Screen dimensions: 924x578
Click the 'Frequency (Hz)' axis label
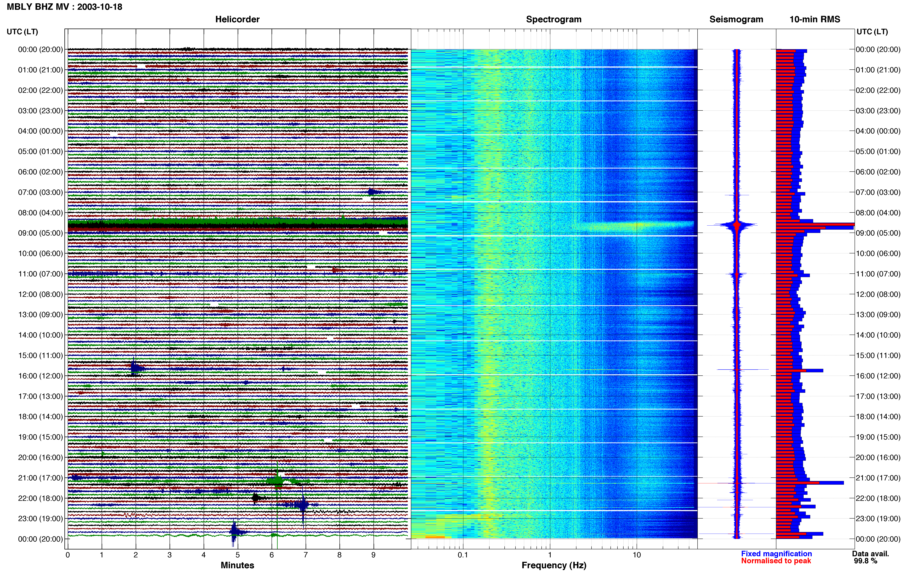(x=554, y=565)
